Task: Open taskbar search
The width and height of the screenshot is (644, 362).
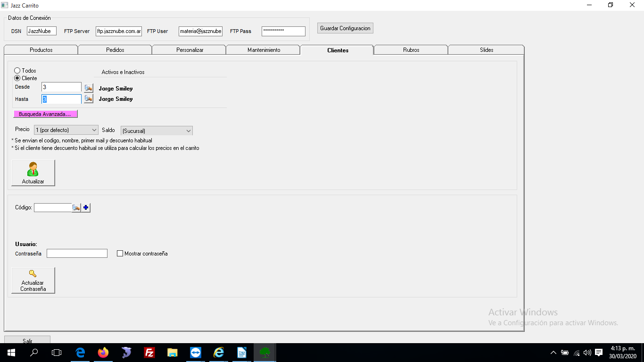Action: [34, 353]
